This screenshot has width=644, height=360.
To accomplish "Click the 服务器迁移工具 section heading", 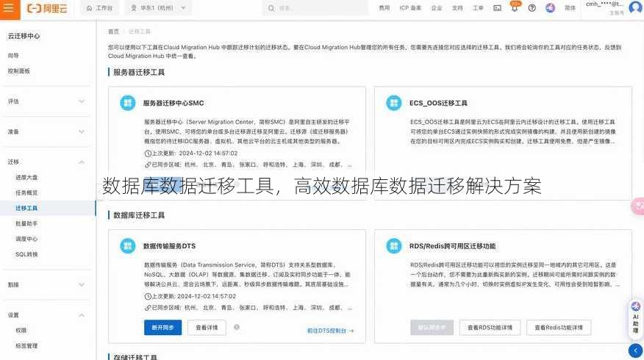I will [139, 72].
